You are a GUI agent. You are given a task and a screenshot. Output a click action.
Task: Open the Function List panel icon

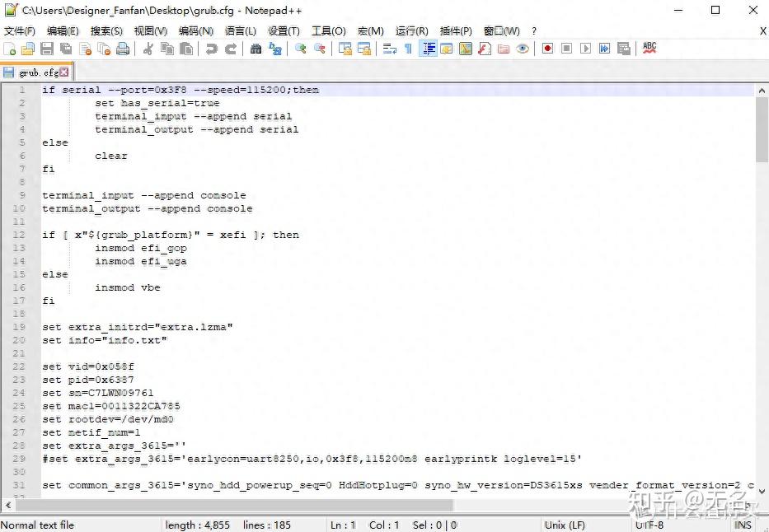(485, 49)
